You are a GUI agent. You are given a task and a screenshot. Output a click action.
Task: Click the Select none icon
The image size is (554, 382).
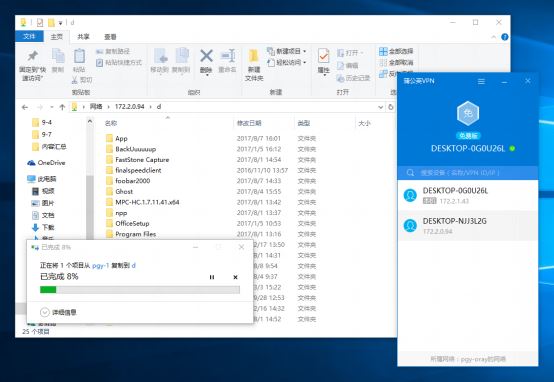coord(383,63)
